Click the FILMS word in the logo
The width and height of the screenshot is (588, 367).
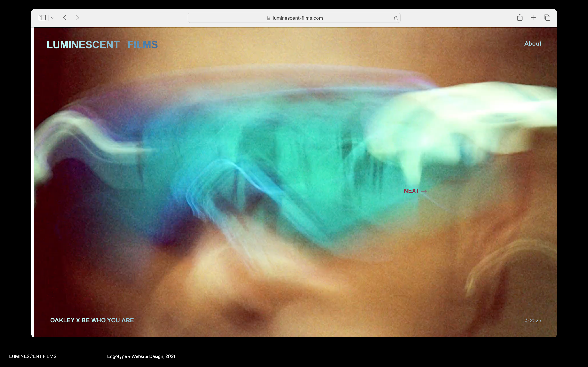coord(143,45)
